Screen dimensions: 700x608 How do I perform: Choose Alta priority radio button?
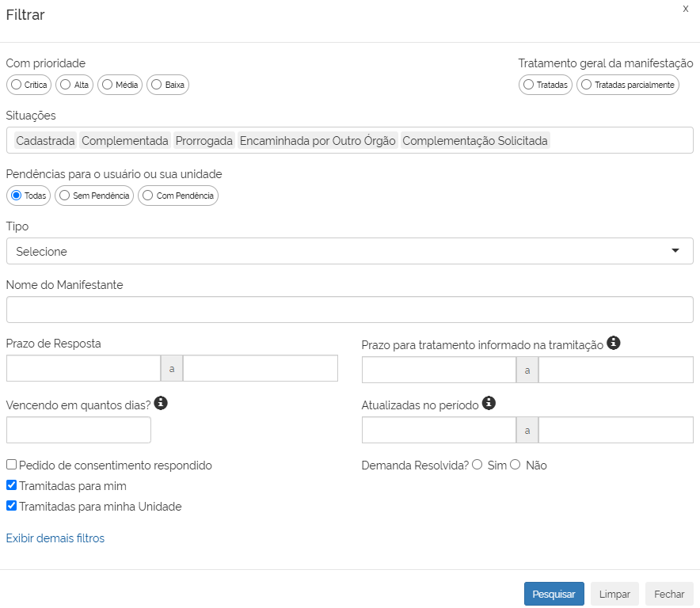tap(66, 85)
